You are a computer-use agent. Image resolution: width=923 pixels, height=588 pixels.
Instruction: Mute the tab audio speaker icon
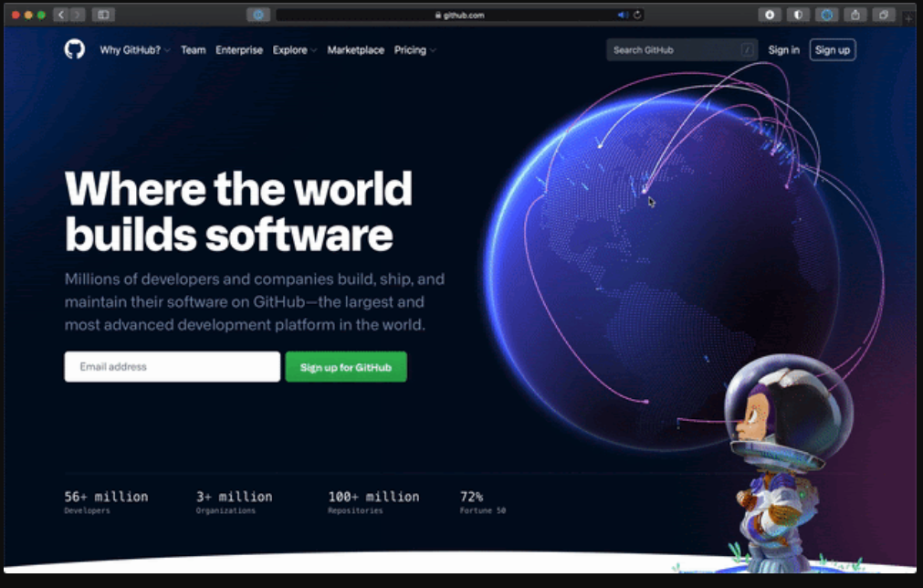(x=623, y=16)
